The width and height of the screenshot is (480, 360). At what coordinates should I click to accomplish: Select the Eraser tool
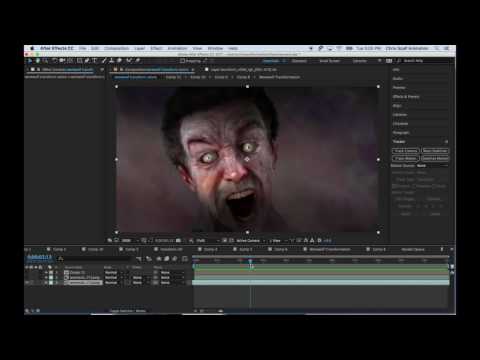119,61
